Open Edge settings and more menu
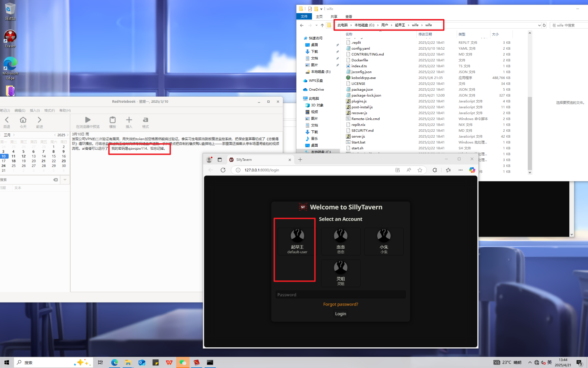The image size is (588, 368). 461,170
